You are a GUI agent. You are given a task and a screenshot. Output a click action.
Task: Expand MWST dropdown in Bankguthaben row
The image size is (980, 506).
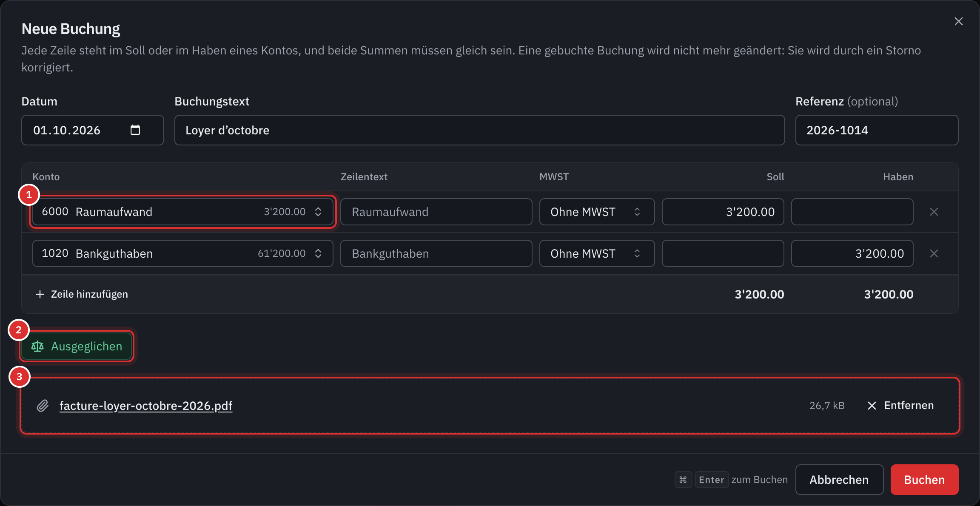point(597,253)
